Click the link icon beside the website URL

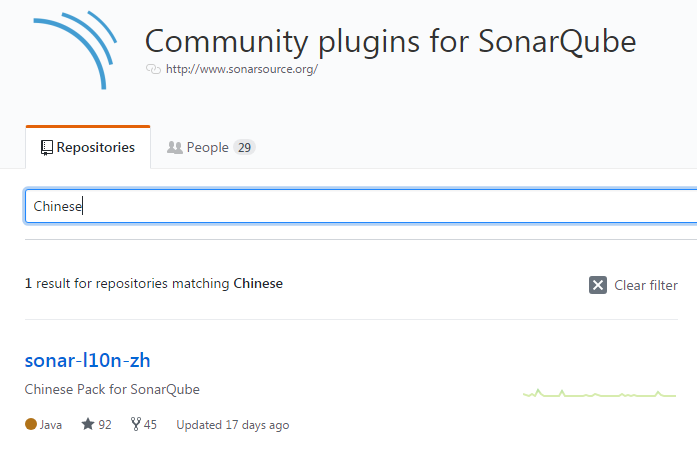pyautogui.click(x=153, y=69)
